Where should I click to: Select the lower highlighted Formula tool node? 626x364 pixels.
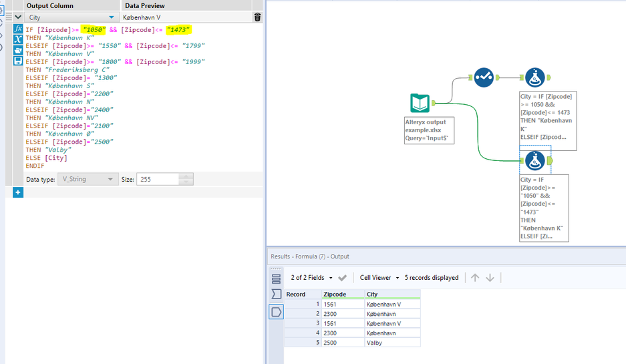534,161
